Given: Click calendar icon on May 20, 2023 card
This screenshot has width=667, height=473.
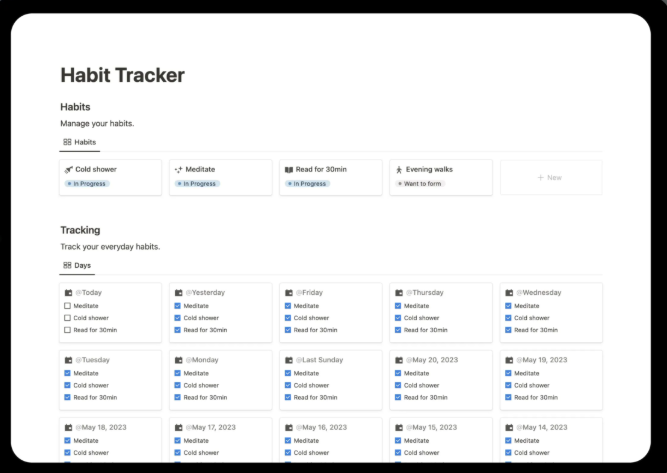Looking at the screenshot, I should (x=398, y=360).
